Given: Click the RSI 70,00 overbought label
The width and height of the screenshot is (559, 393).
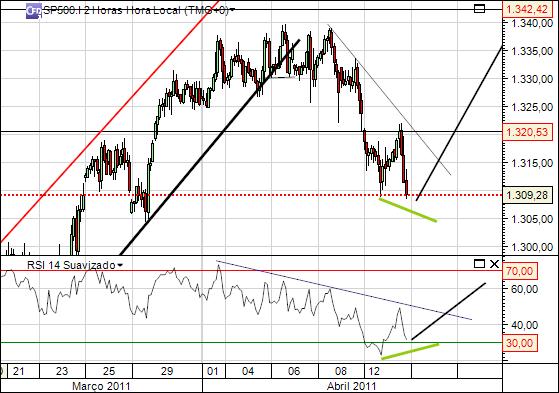Looking at the screenshot, I should point(519,271).
